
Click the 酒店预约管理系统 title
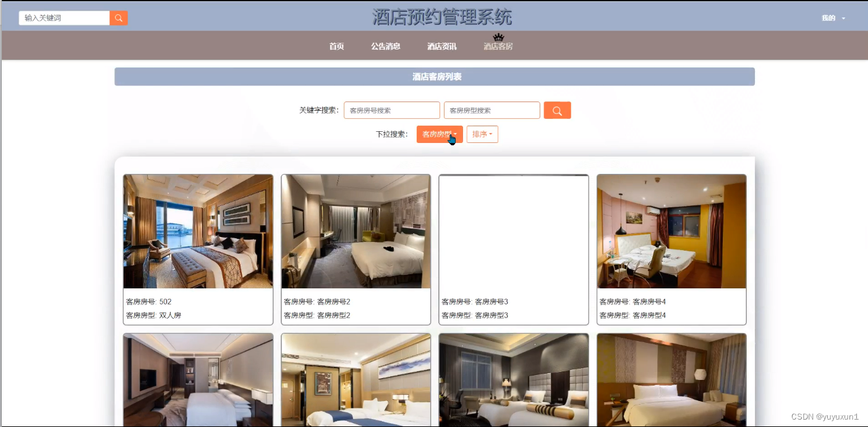(x=442, y=17)
